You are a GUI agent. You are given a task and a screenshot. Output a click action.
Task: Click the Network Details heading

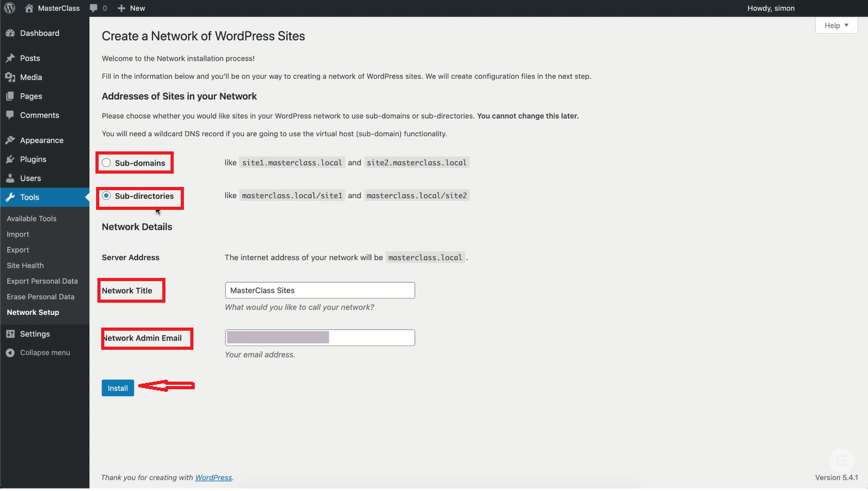click(x=137, y=226)
